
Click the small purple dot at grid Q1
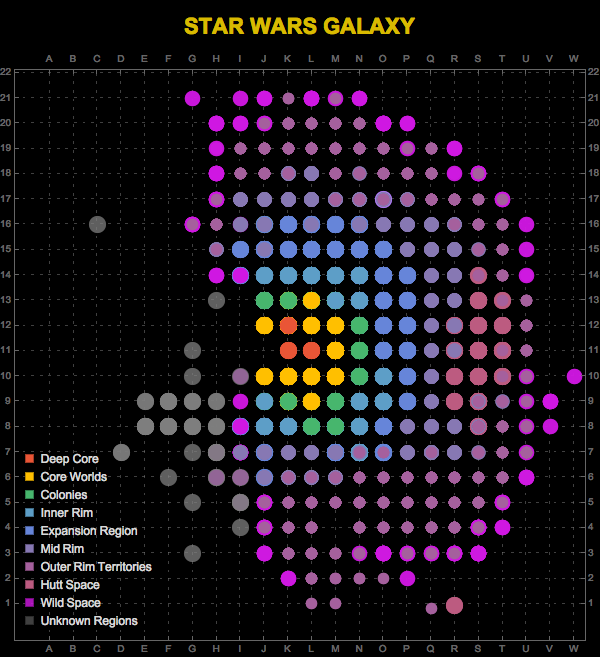431,608
